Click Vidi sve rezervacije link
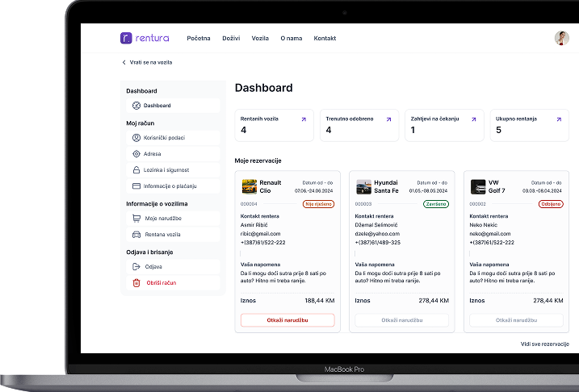The image size is (579, 392). (544, 344)
